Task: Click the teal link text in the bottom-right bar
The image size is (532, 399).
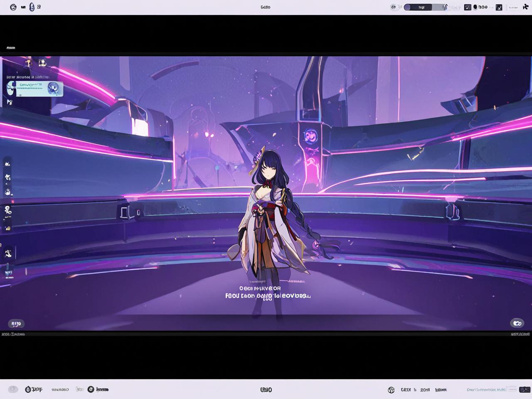Action: [486, 390]
